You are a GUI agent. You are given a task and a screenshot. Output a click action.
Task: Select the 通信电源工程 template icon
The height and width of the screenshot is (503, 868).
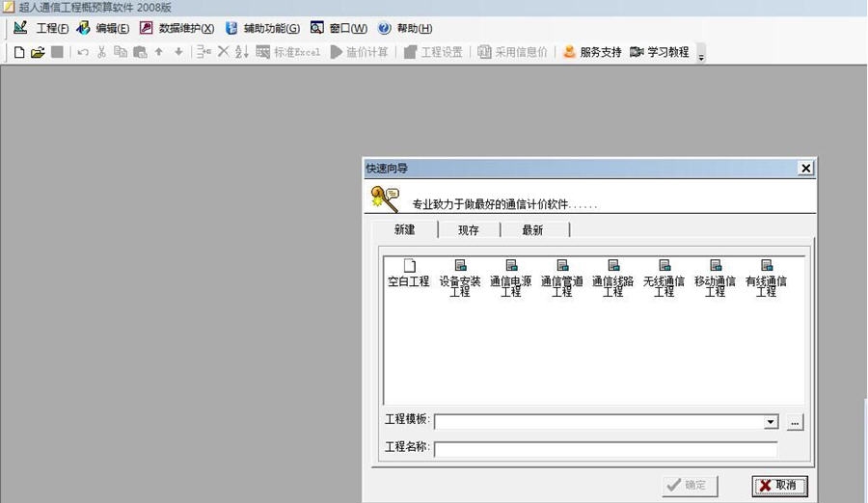[511, 278]
